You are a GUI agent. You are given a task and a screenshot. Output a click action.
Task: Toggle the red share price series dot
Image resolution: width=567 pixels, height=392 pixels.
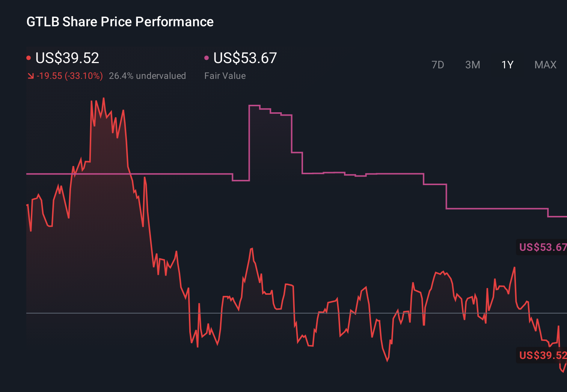click(x=29, y=57)
